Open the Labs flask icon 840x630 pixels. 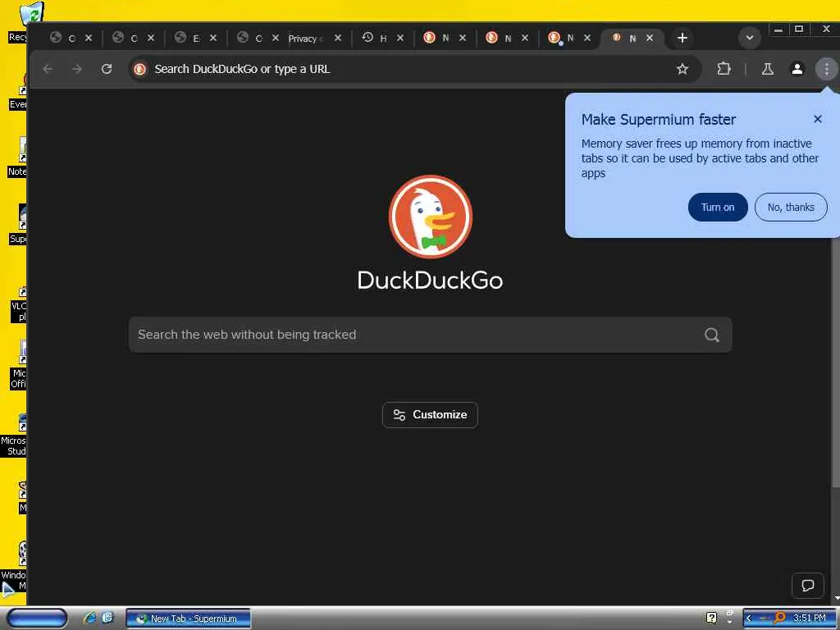coord(768,69)
